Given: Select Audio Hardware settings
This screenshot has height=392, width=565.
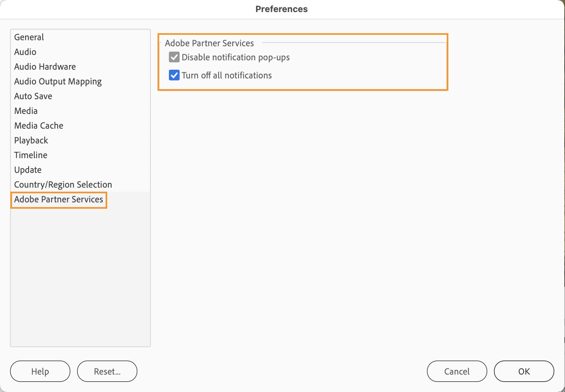Looking at the screenshot, I should point(45,67).
